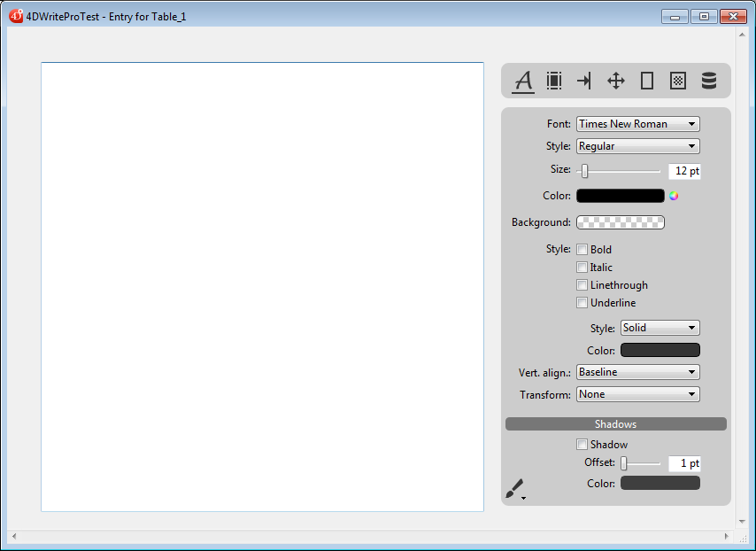Click the 12 pt size input field
This screenshot has width=756, height=551.
pos(684,171)
